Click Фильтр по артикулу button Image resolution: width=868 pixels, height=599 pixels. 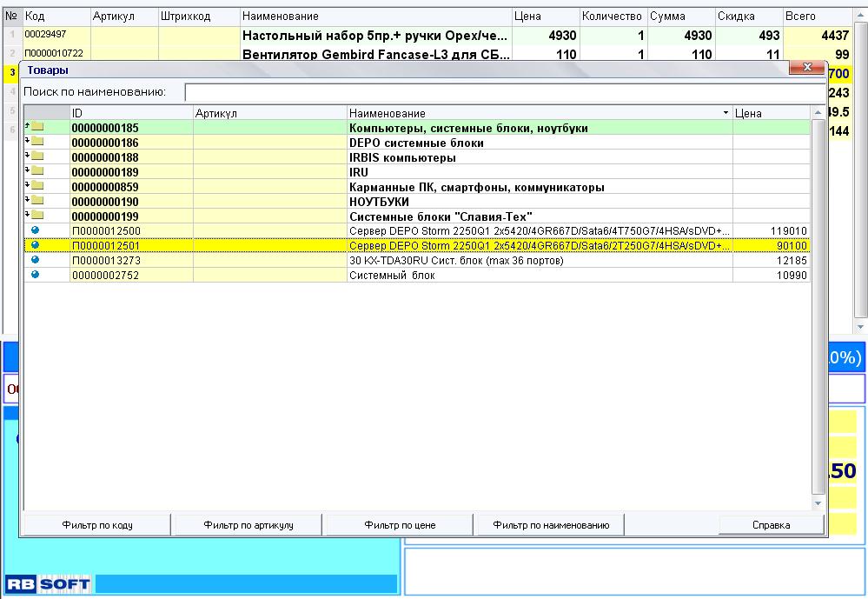tap(248, 525)
